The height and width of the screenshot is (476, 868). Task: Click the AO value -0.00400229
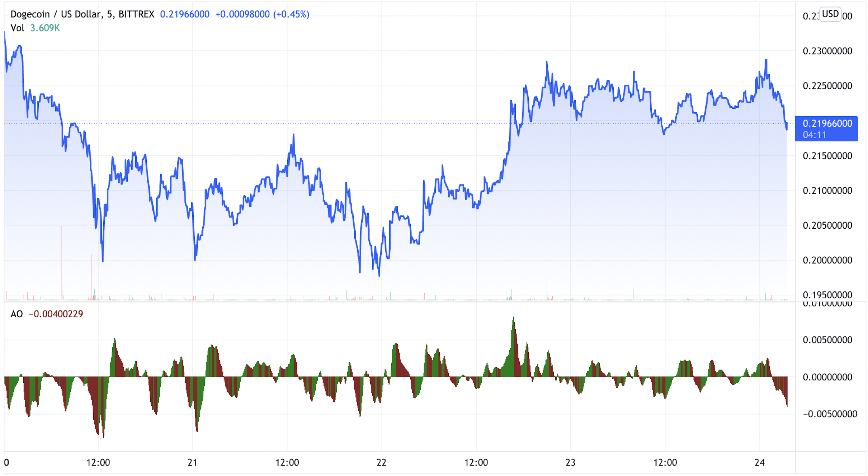[x=56, y=314]
